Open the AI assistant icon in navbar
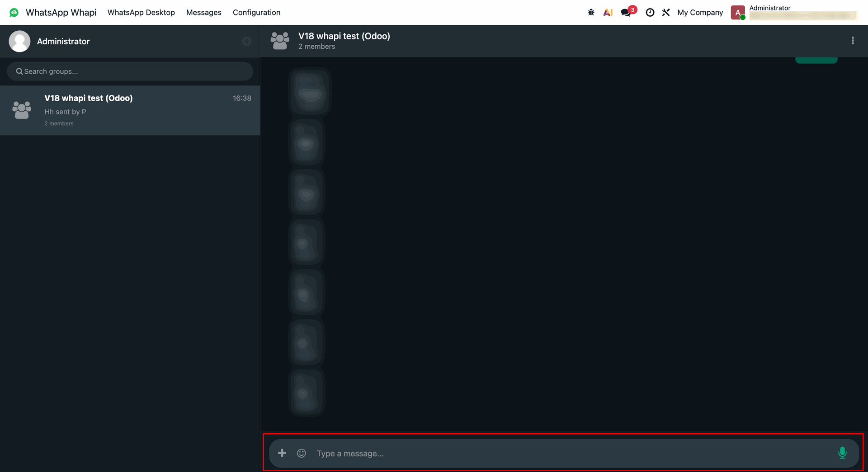 click(608, 12)
